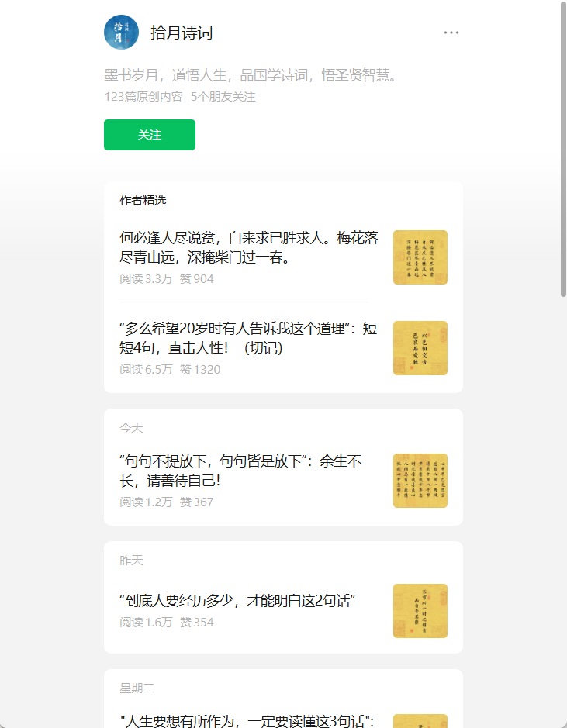Open article 句句不提放下，句句皆是放下
The image size is (567, 728).
(x=240, y=471)
